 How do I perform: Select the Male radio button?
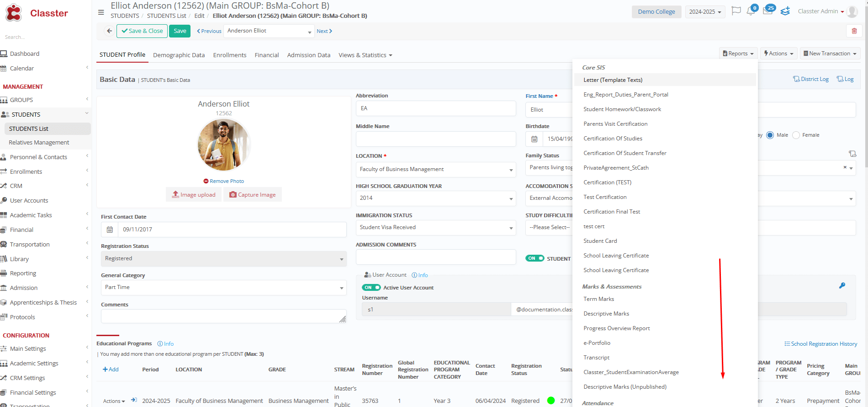pos(770,135)
